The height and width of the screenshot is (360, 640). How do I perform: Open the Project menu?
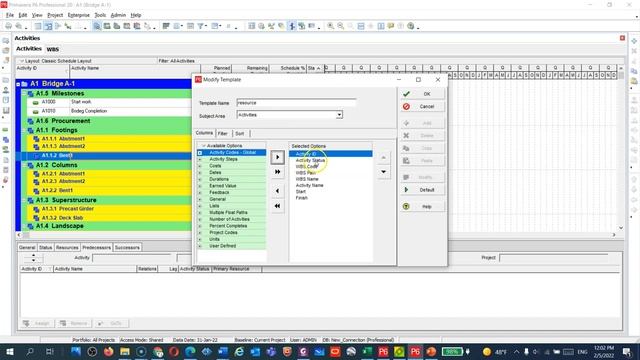[55, 15]
